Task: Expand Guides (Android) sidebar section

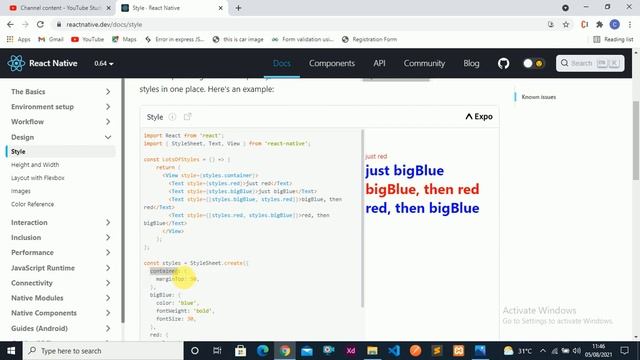Action: [x=61, y=329]
